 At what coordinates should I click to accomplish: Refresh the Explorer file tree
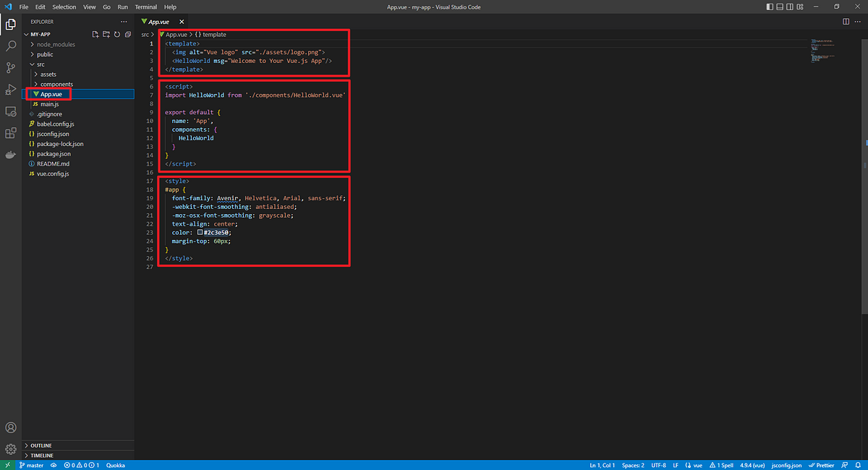point(116,33)
